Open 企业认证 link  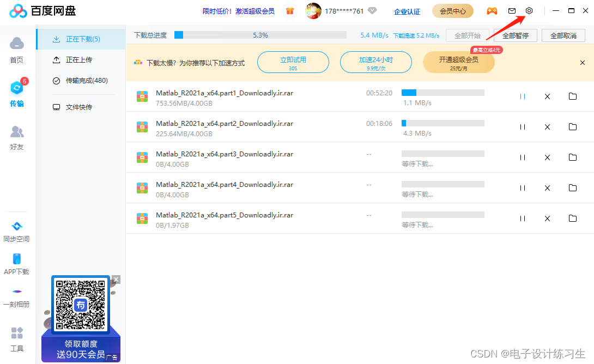click(407, 12)
